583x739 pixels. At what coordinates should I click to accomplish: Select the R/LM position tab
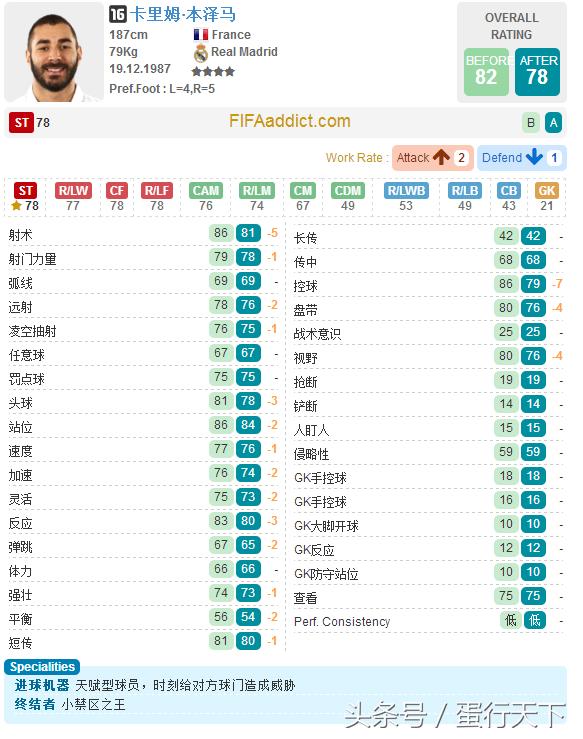(x=256, y=197)
